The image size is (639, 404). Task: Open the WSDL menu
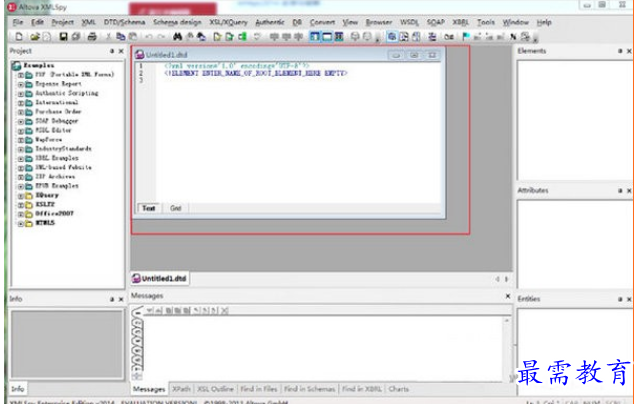coord(409,22)
